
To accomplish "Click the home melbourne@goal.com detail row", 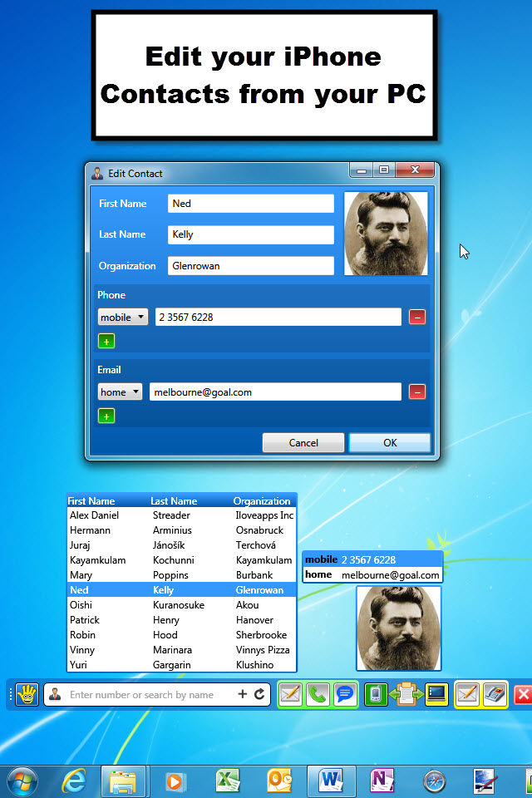I will (372, 574).
